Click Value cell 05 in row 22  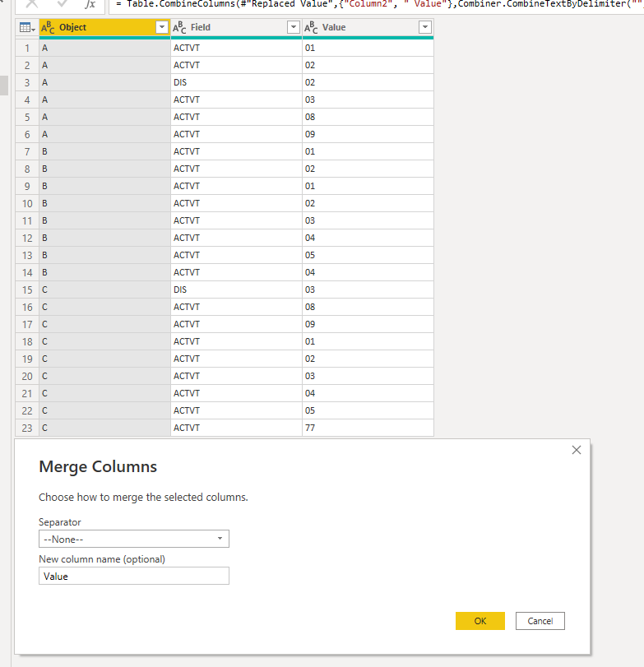coord(368,410)
